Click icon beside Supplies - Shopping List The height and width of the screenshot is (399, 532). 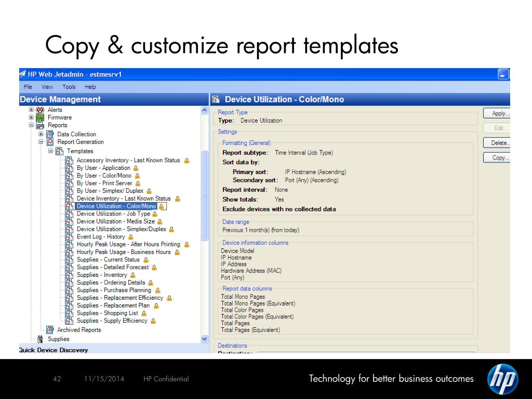[69, 313]
